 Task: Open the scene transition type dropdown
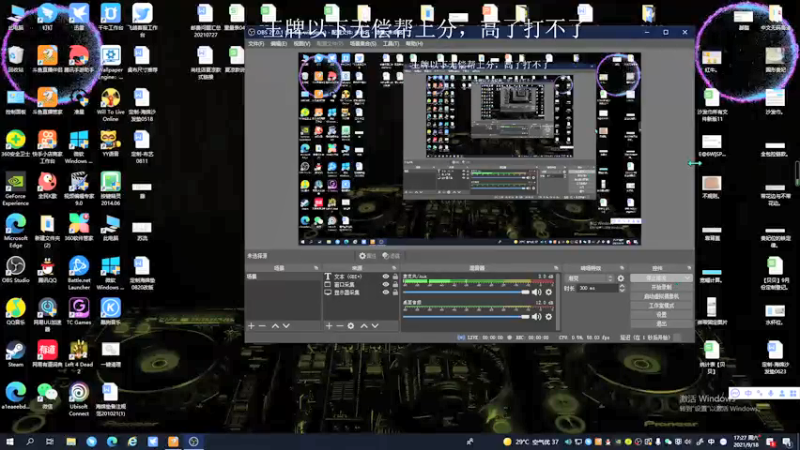589,279
